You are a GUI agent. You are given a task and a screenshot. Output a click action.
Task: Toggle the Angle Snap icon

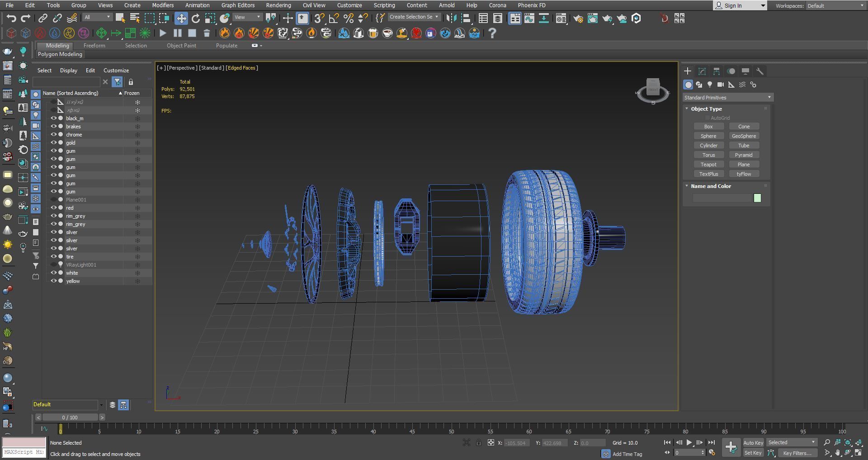tap(334, 18)
